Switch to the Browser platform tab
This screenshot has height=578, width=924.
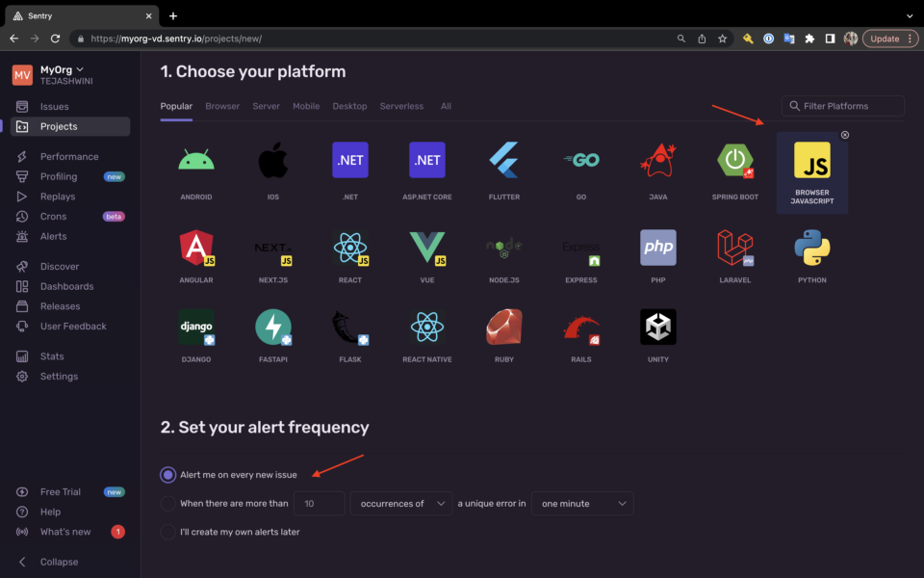click(222, 106)
